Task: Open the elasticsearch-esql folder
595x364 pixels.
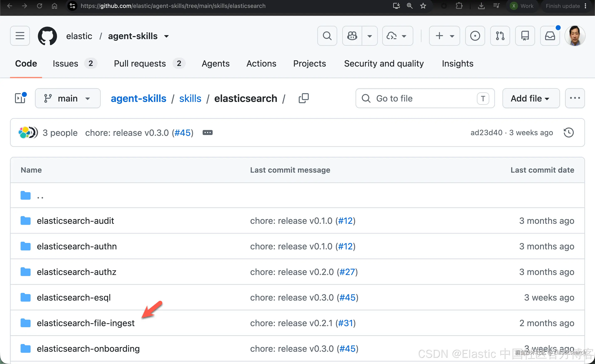Action: 74,297
